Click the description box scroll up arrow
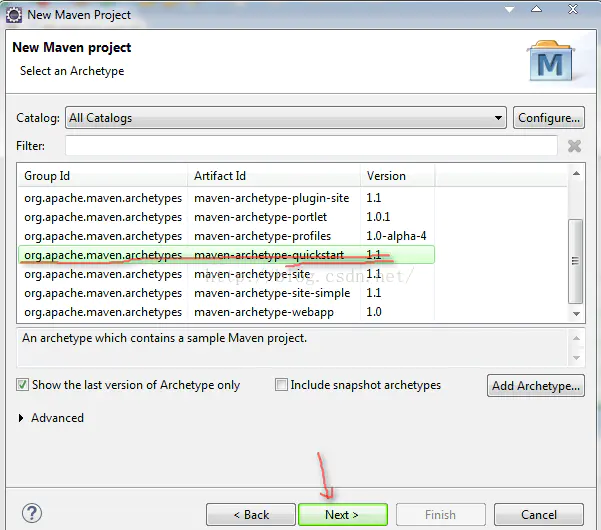Image resolution: width=601 pixels, height=530 pixels. click(x=576, y=338)
